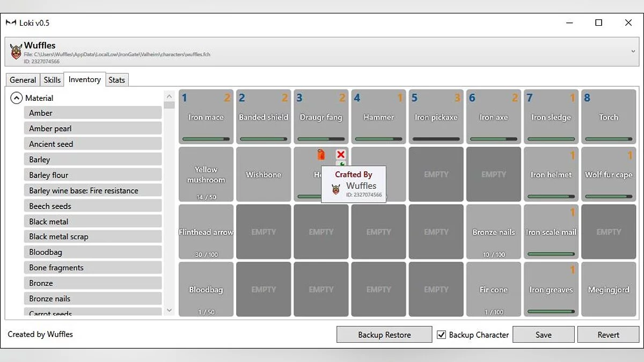The width and height of the screenshot is (644, 362).
Task: Click the orange tag icon on hovered item
Action: point(321,154)
